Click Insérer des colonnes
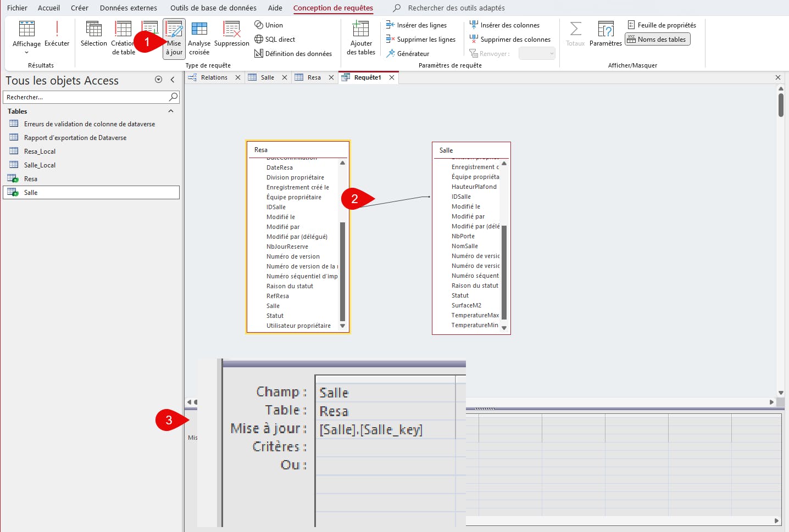The width and height of the screenshot is (789, 532). [504, 25]
